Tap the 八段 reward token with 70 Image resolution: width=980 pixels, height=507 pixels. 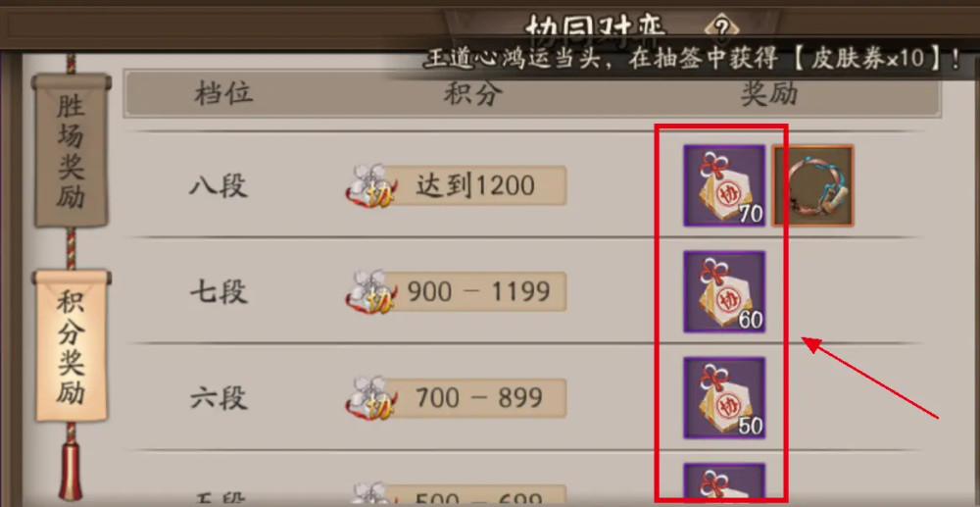coord(724,185)
